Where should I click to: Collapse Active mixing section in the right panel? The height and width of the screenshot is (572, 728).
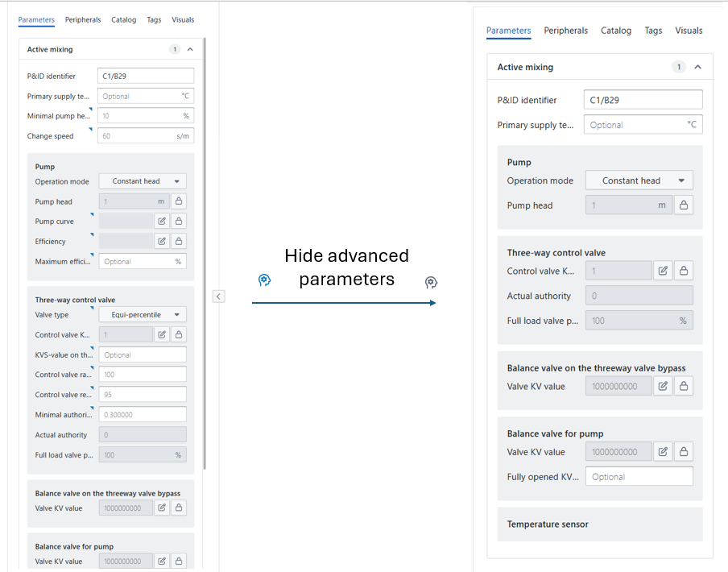(698, 68)
